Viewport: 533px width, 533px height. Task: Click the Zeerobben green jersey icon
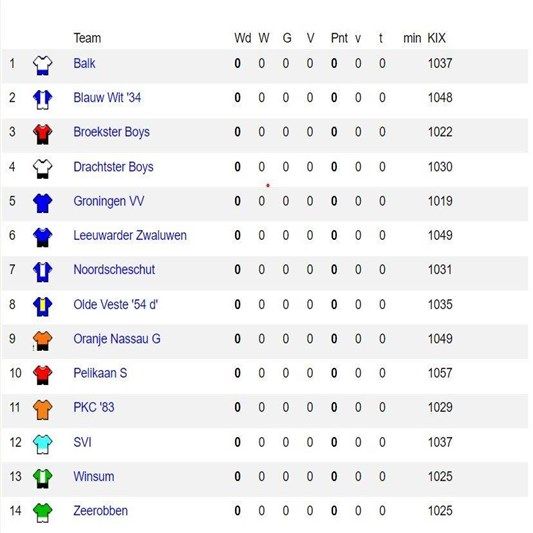42,513
